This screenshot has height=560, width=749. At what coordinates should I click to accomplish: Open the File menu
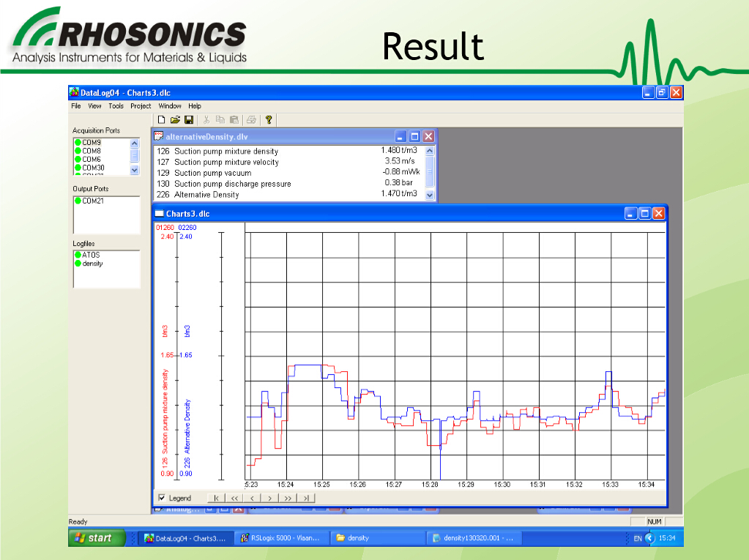point(76,106)
